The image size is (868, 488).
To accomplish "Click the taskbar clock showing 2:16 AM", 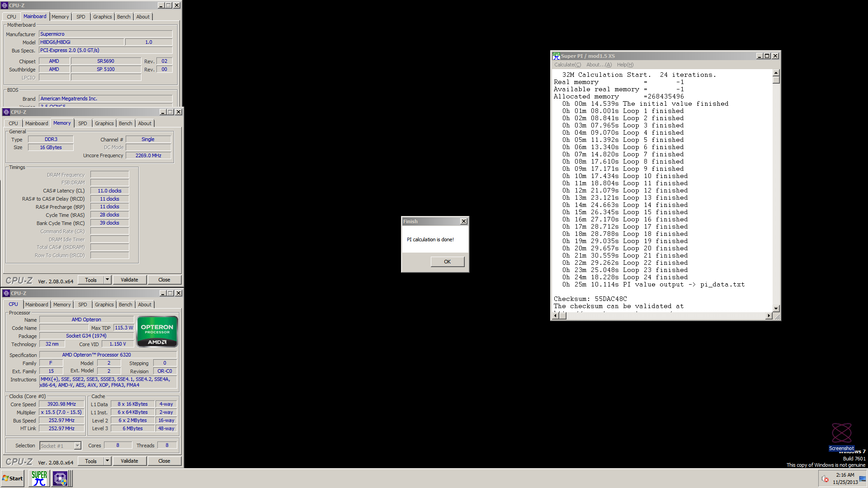I will tap(844, 479).
